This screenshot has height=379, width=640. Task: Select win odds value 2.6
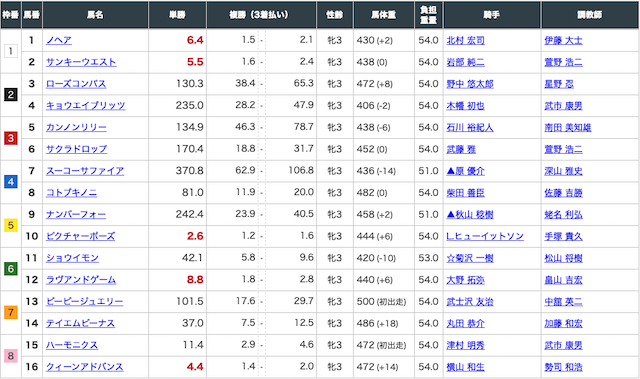point(195,236)
